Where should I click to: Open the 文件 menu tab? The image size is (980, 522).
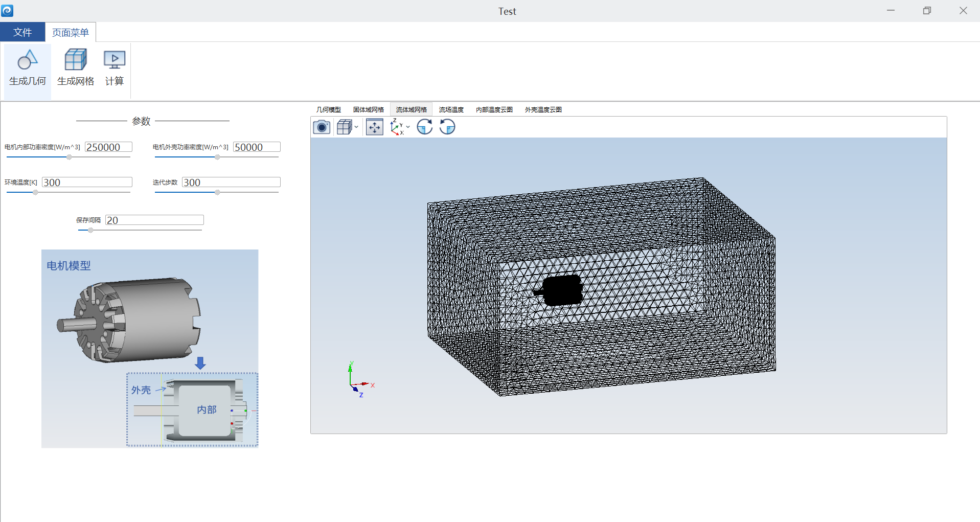tap(22, 32)
